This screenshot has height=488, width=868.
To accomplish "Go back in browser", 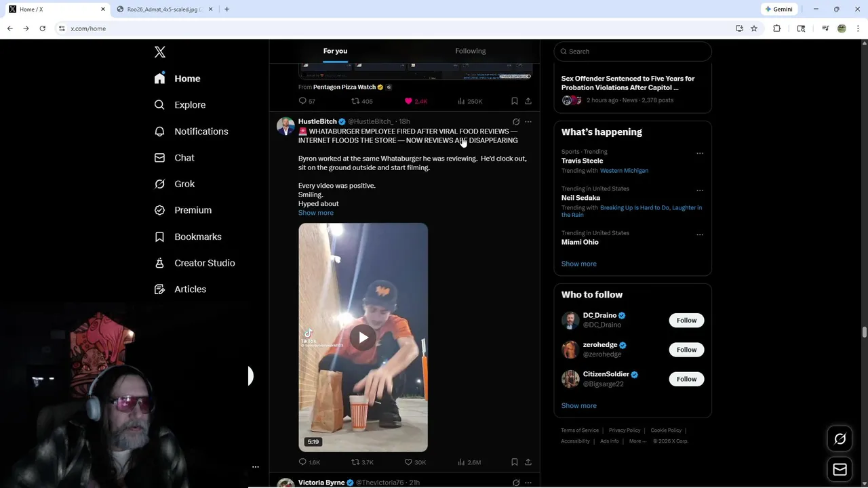I will [9, 28].
